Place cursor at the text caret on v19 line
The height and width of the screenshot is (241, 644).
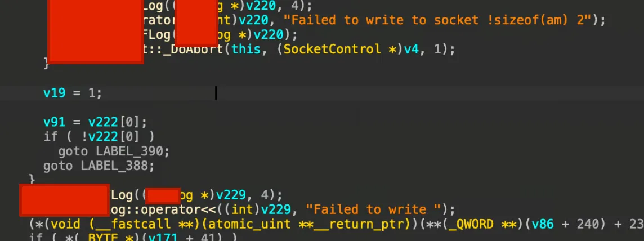tap(216, 93)
